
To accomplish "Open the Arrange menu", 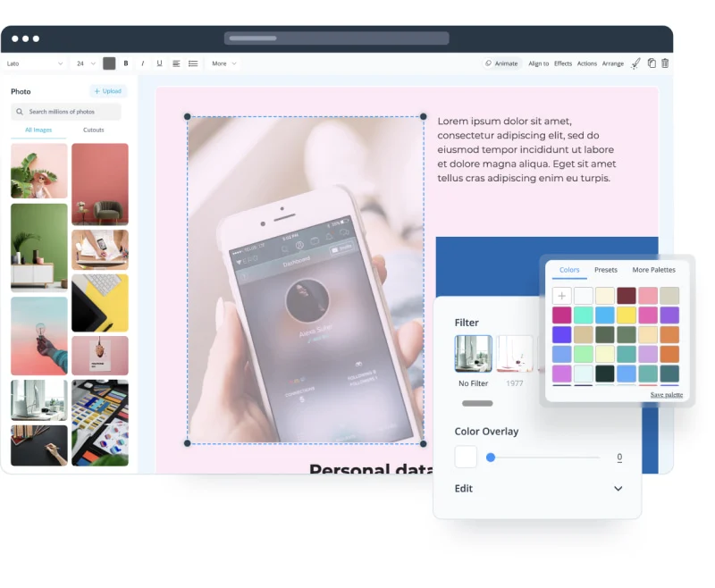I will click(x=612, y=63).
